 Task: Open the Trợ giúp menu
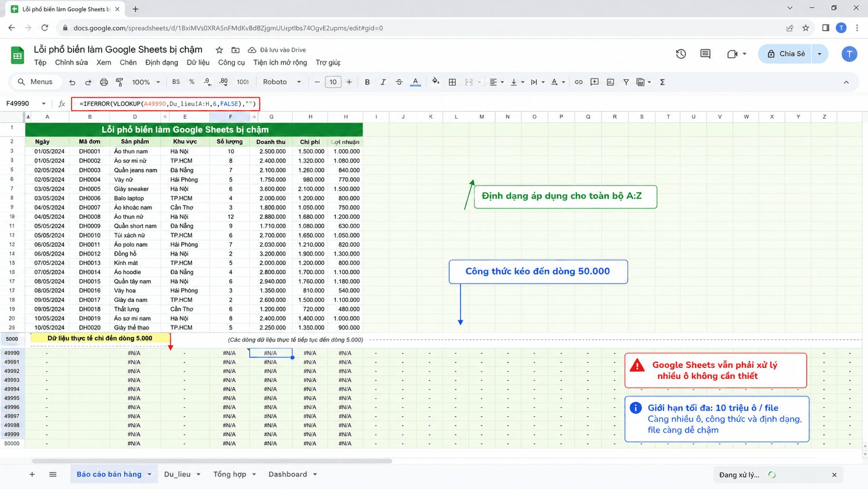click(x=328, y=62)
